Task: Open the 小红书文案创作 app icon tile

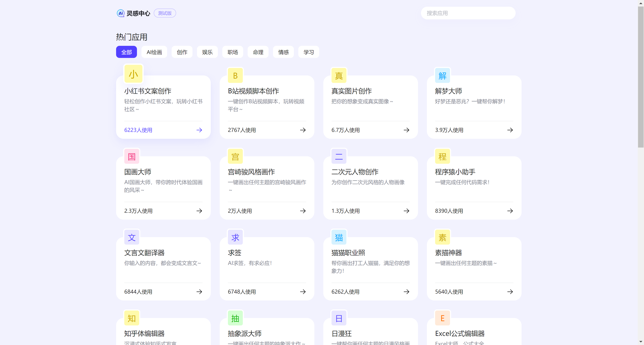Action: click(133, 74)
